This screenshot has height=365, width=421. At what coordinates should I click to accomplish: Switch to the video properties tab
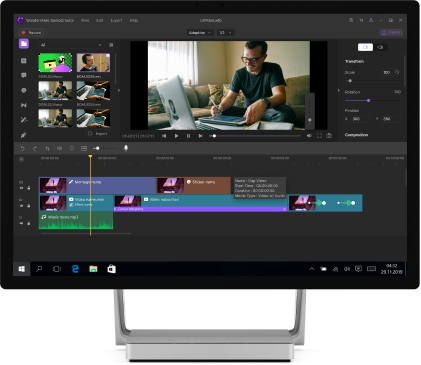coord(365,47)
